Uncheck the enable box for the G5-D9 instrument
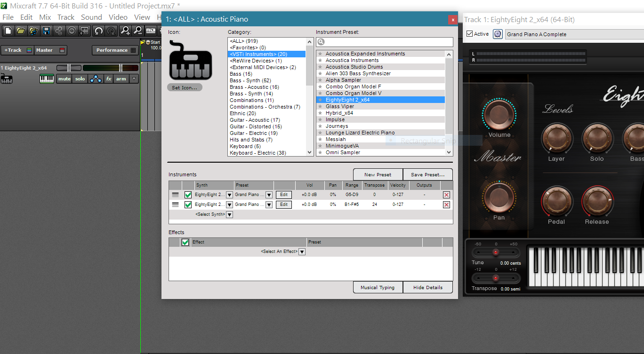644x354 pixels. tap(188, 195)
